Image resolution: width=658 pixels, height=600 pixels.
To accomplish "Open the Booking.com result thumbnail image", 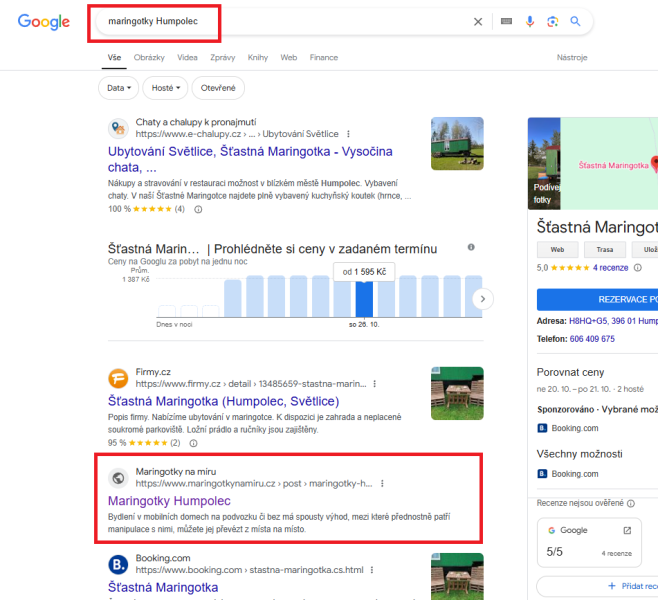I will pyautogui.click(x=457, y=576).
